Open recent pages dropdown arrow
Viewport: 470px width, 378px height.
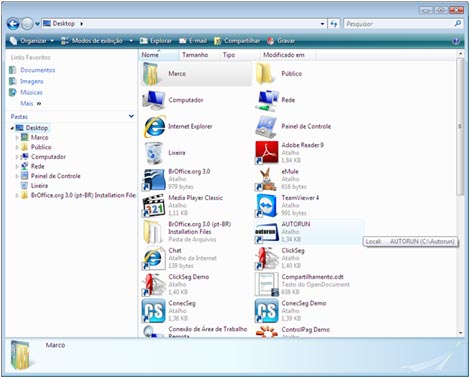tap(37, 24)
